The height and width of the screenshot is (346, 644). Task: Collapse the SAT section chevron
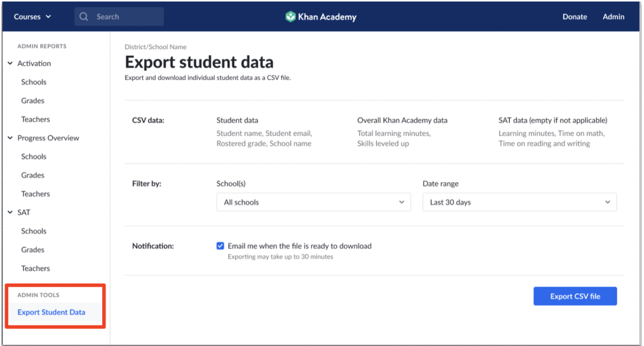tap(10, 213)
